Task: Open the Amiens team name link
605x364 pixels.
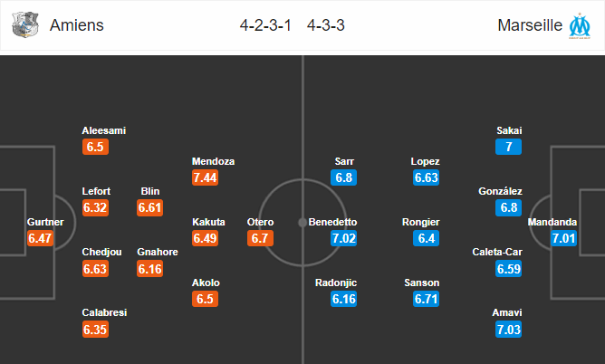Action: pyautogui.click(x=77, y=25)
